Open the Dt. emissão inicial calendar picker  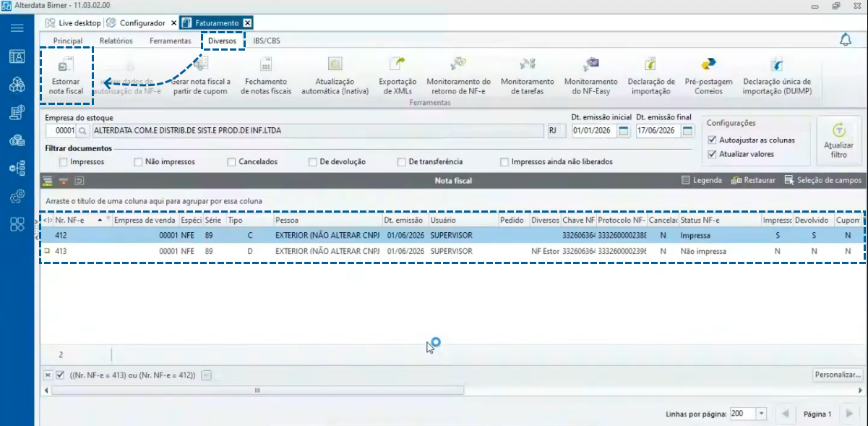[x=623, y=131]
